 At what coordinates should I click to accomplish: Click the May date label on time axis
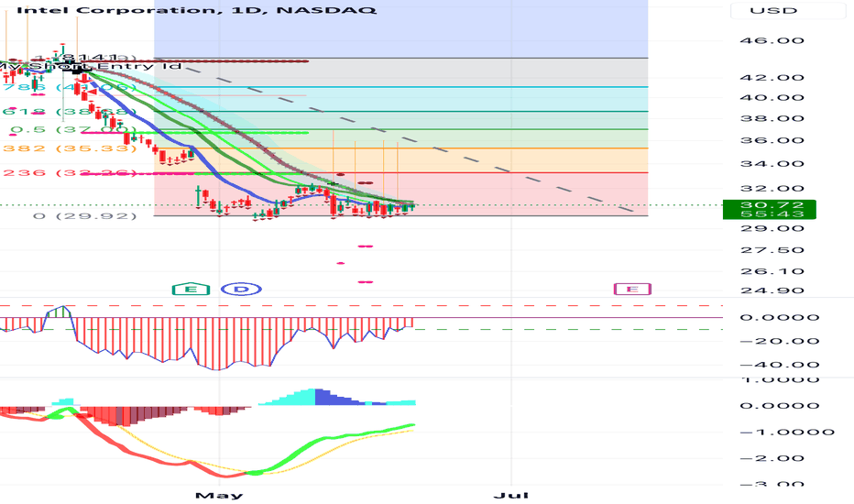coord(219,495)
